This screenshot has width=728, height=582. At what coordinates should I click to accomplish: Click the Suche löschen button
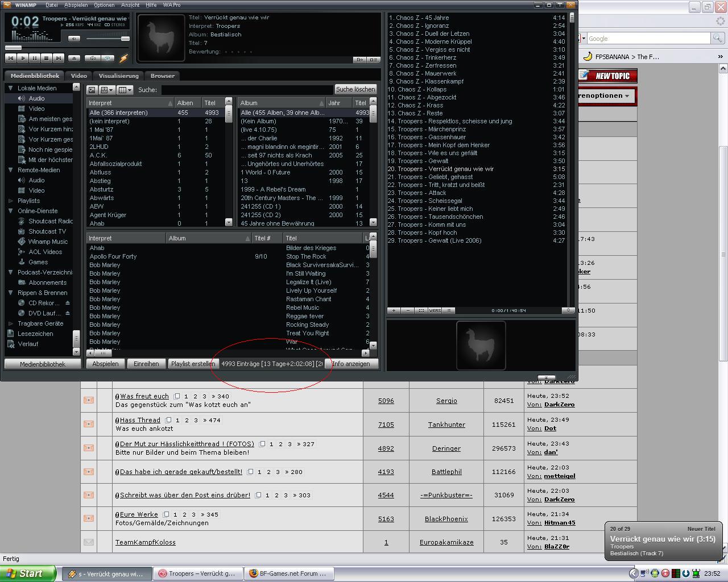click(355, 89)
